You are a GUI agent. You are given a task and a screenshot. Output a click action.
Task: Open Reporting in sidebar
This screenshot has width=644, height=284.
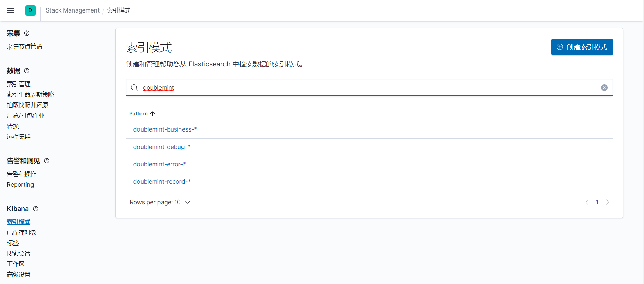(20, 184)
